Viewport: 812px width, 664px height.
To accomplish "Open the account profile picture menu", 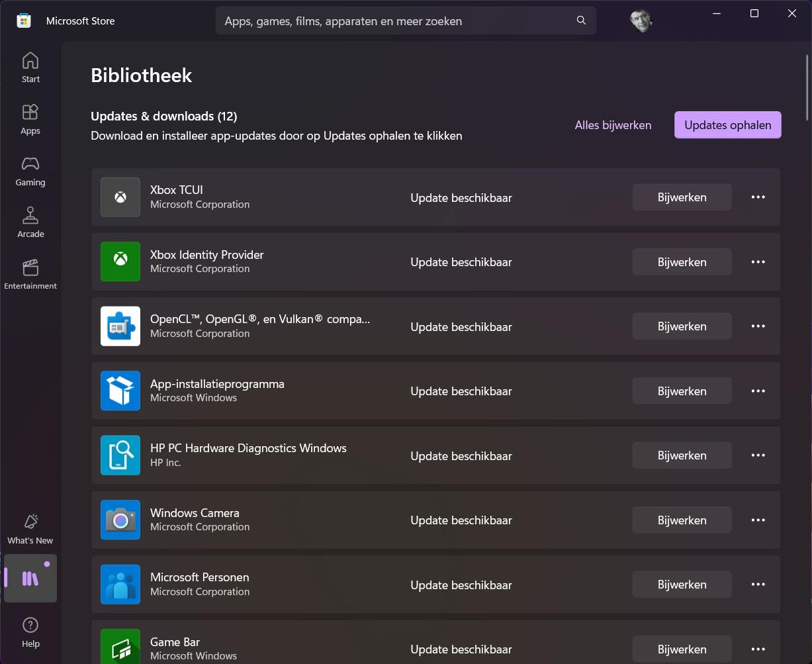I will pos(640,21).
